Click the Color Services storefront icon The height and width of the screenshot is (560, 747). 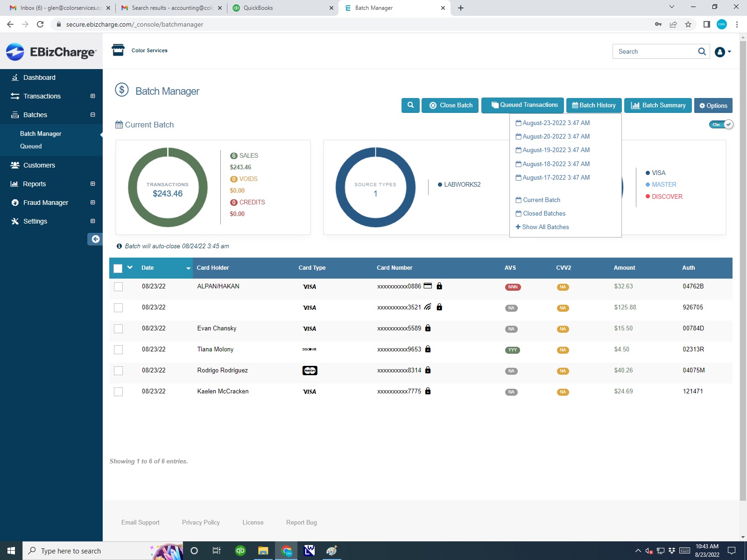click(x=118, y=50)
